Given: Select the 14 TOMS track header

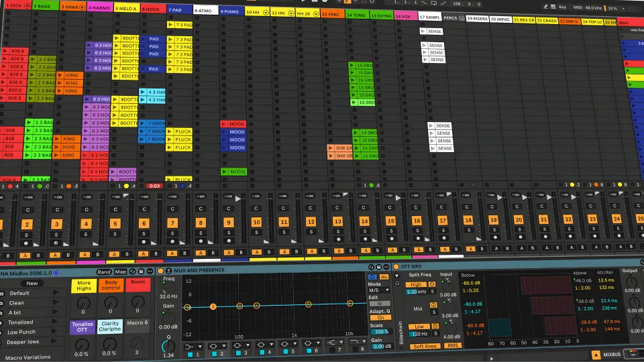Looking at the screenshot, I should pyautogui.click(x=356, y=15).
